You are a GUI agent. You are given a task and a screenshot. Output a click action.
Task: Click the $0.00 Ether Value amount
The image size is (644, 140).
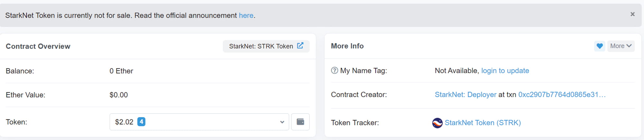pyautogui.click(x=118, y=95)
